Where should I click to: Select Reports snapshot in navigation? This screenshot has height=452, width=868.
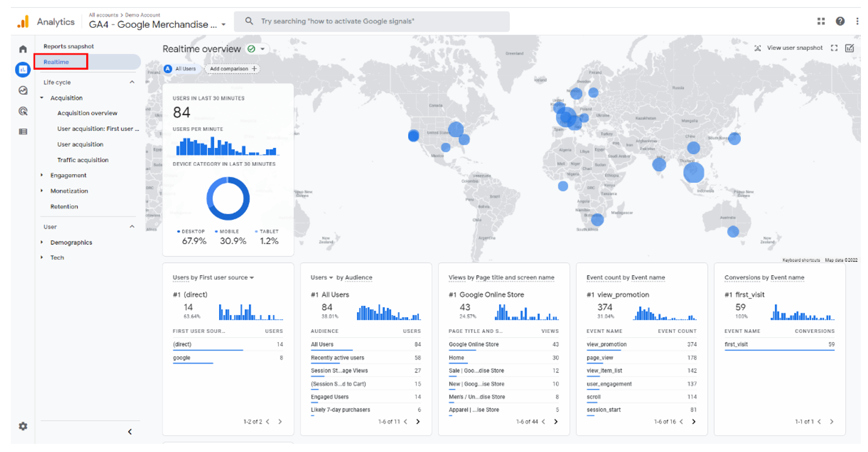click(x=68, y=46)
